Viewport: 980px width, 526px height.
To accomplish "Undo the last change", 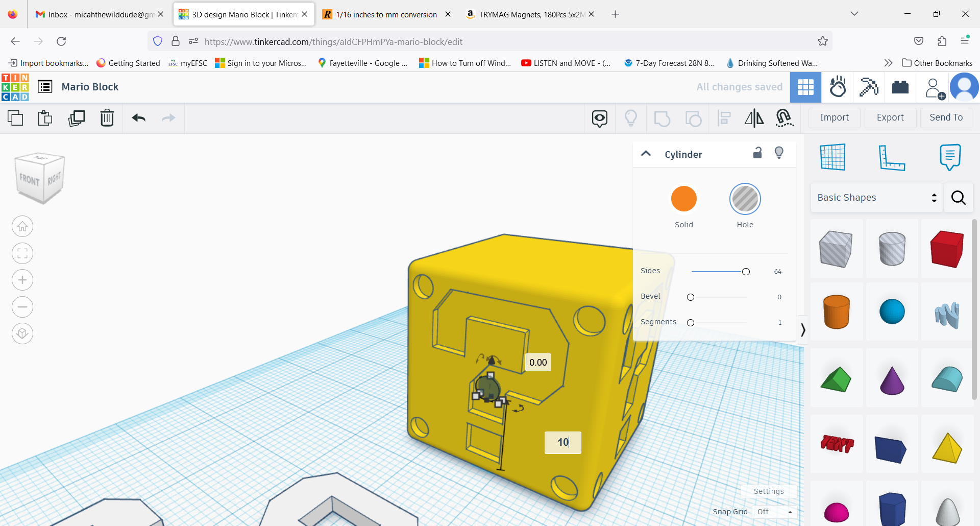I will [138, 118].
